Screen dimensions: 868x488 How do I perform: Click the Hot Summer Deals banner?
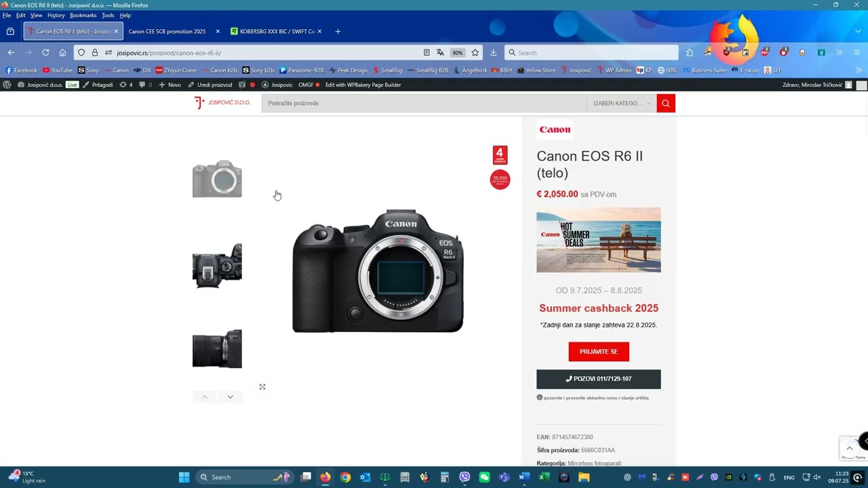click(599, 240)
